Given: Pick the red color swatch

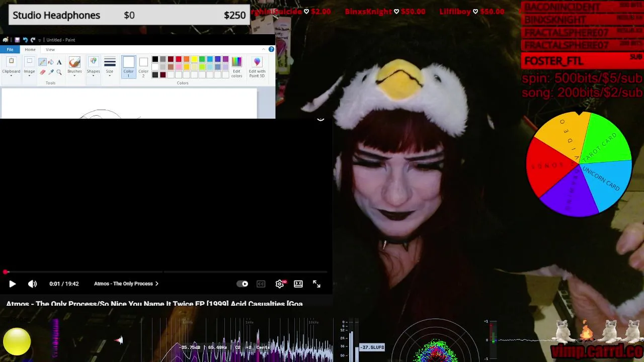Looking at the screenshot, I should (x=179, y=59).
